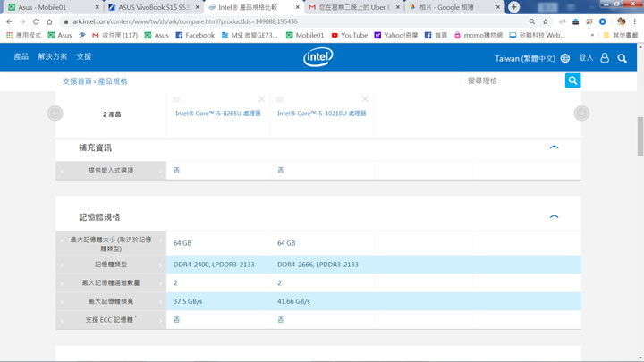Show hidden bookmarks with the » chevron
This screenshot has height=362, width=644.
pyautogui.click(x=592, y=35)
